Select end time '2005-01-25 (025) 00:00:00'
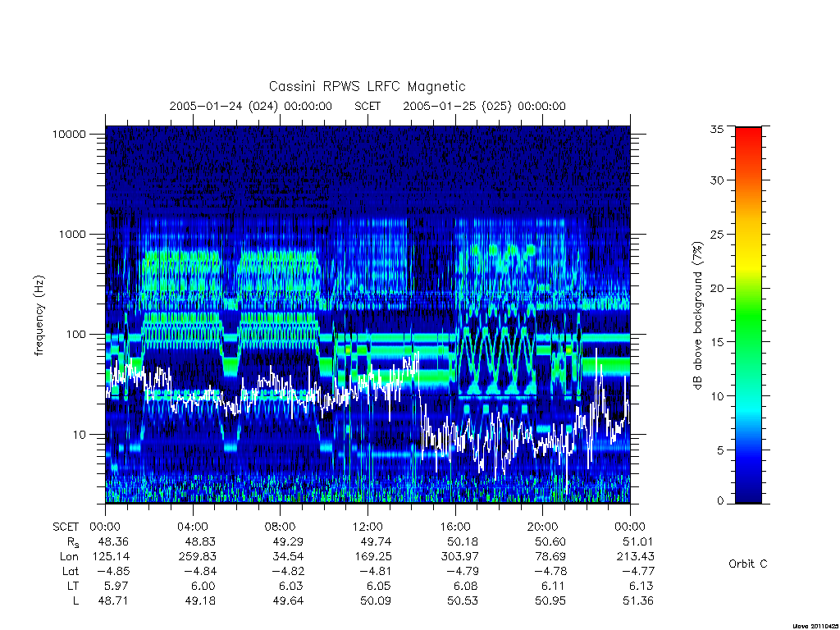Screen dimensions: 840x630 pos(484,106)
